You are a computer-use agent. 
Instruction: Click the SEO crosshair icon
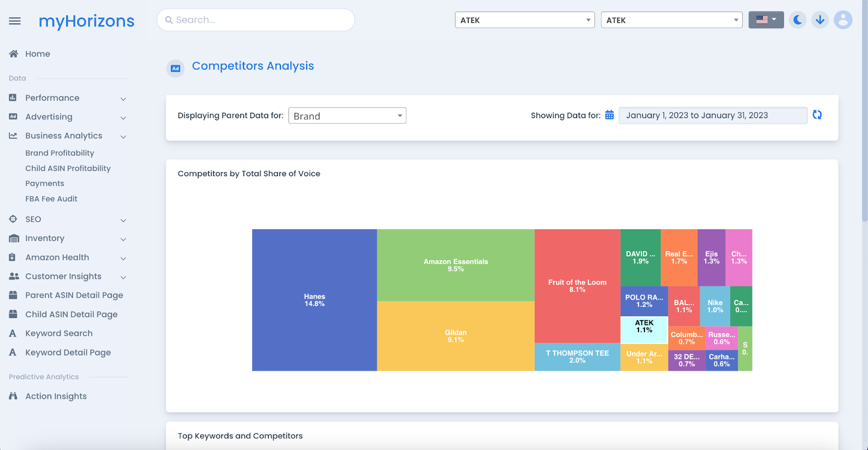(13, 219)
